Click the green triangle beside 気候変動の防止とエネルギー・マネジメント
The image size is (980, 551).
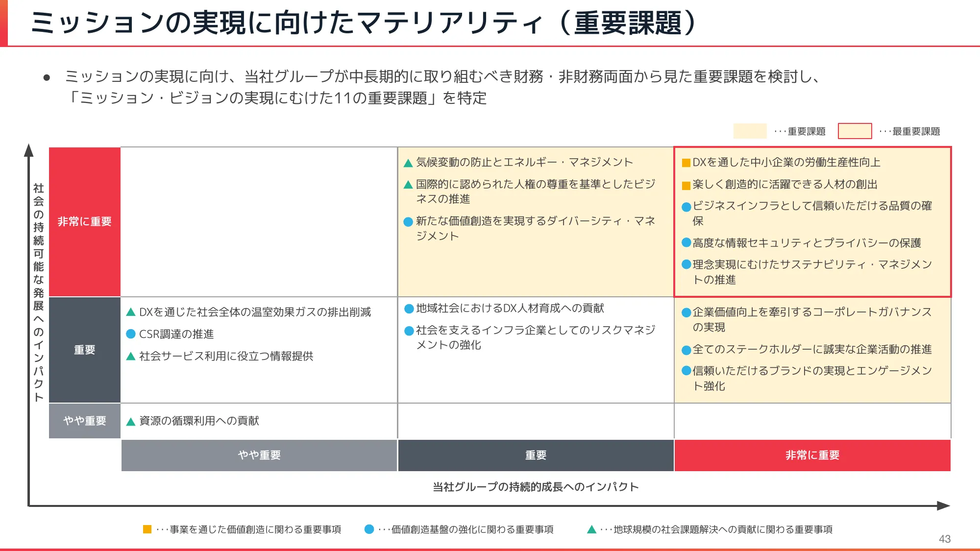click(x=407, y=162)
